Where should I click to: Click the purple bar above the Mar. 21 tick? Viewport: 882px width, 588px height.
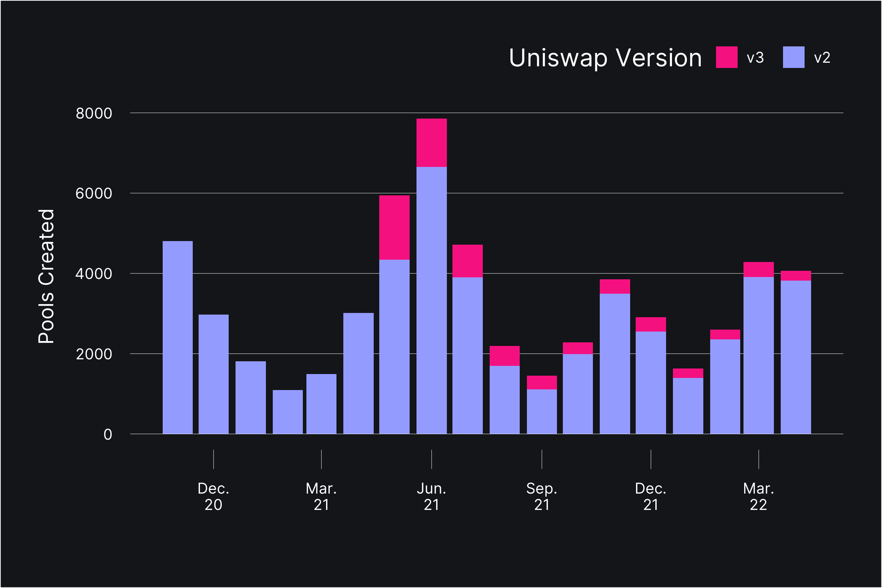(x=321, y=404)
